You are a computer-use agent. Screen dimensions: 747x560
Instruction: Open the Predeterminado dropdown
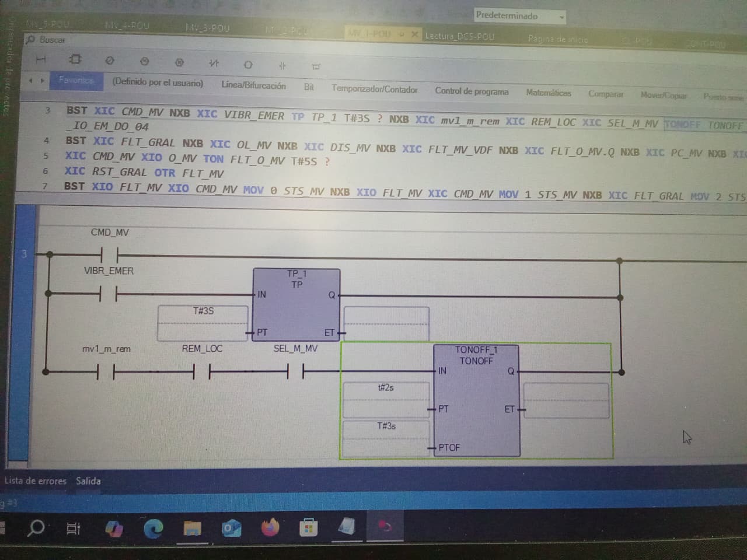click(x=519, y=16)
